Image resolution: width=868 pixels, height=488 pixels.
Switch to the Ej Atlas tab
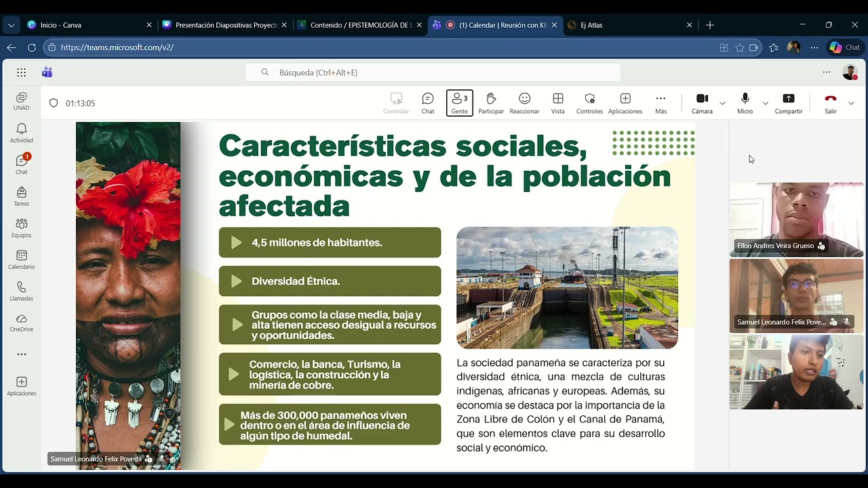629,25
